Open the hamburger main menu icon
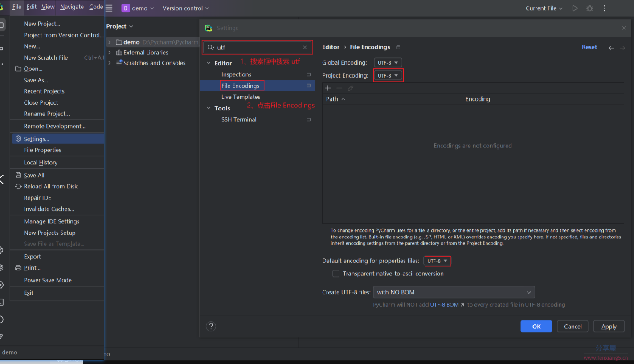The height and width of the screenshot is (364, 634). coord(109,8)
